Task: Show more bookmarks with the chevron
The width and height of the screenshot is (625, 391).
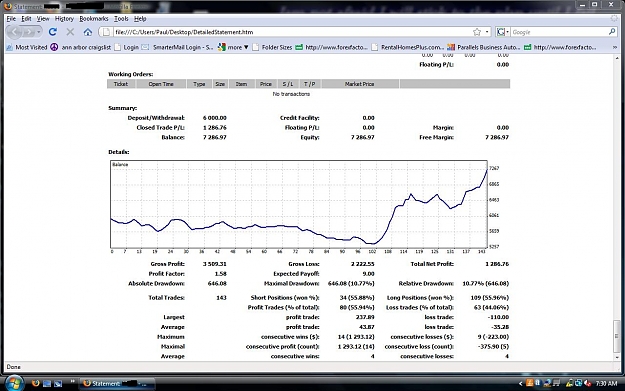Action: tap(615, 47)
